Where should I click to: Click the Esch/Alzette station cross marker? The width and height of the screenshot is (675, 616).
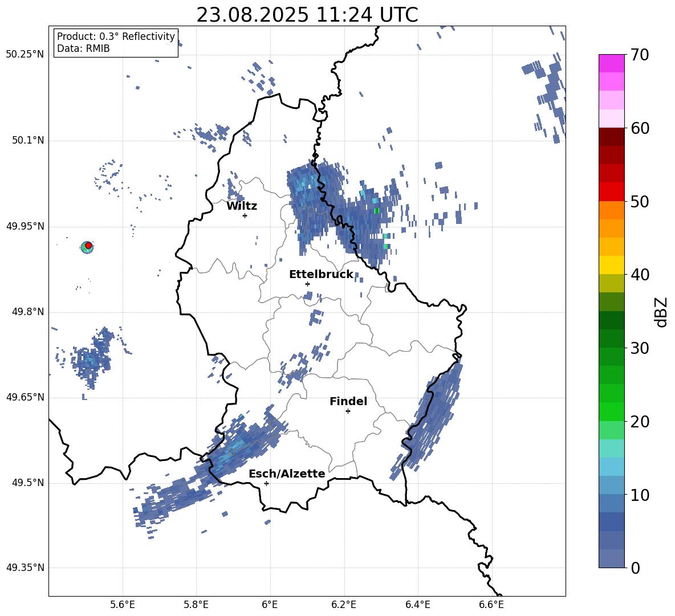tap(266, 483)
